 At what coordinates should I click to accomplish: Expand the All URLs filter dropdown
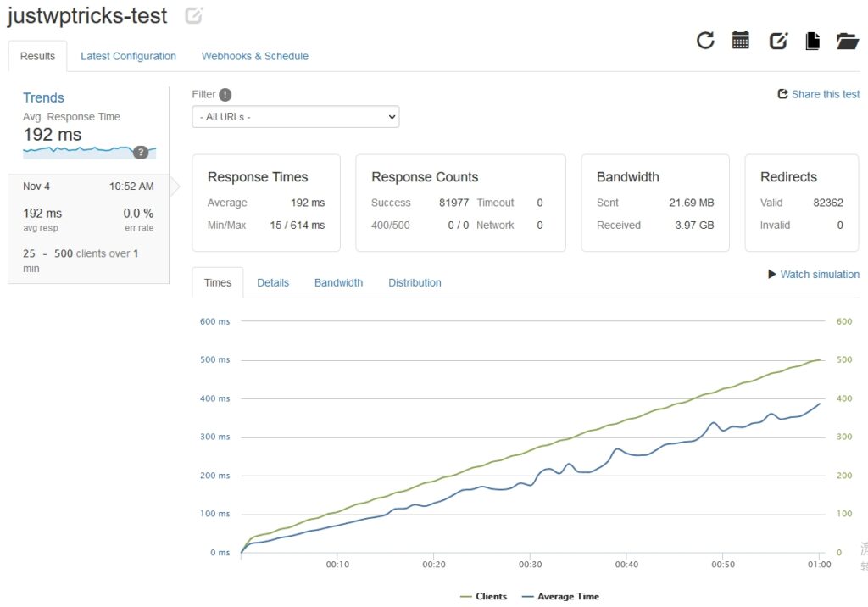tap(296, 117)
